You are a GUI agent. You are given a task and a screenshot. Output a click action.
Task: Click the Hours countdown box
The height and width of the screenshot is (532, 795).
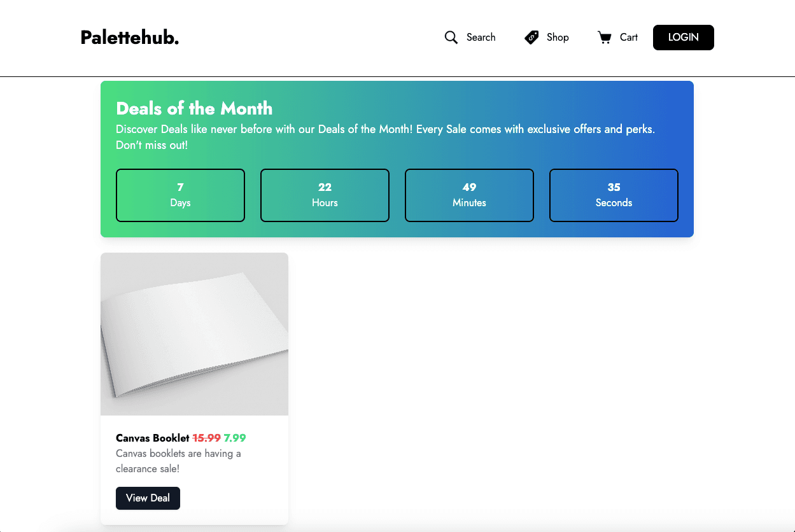325,195
